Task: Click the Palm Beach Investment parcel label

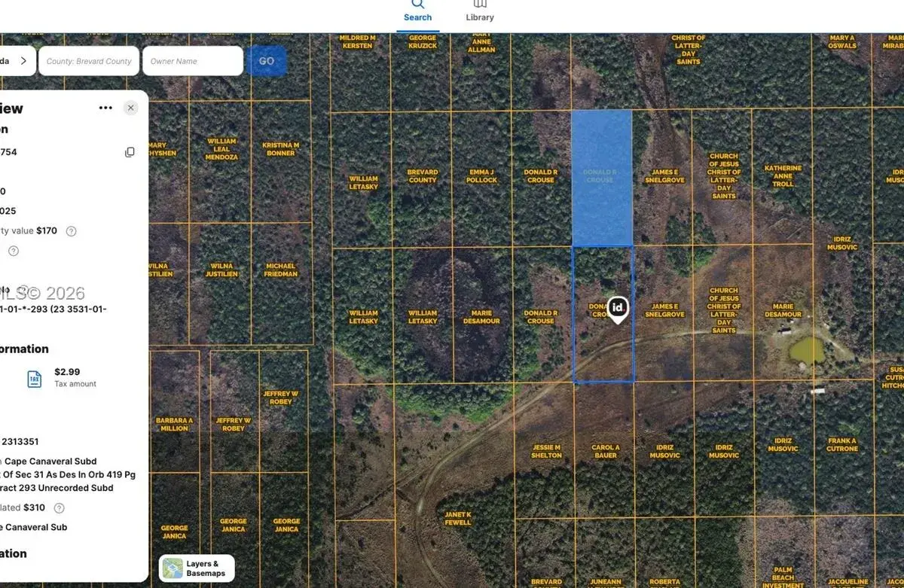Action: click(x=782, y=577)
